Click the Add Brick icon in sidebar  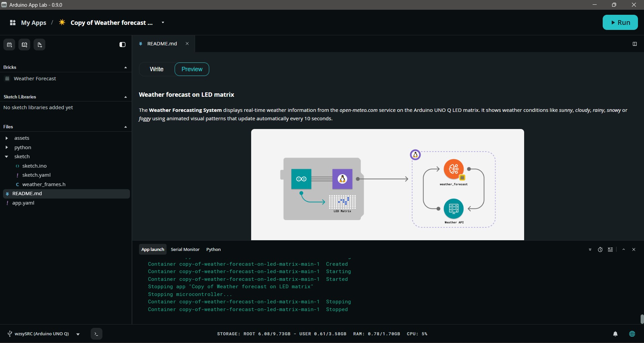[9, 45]
